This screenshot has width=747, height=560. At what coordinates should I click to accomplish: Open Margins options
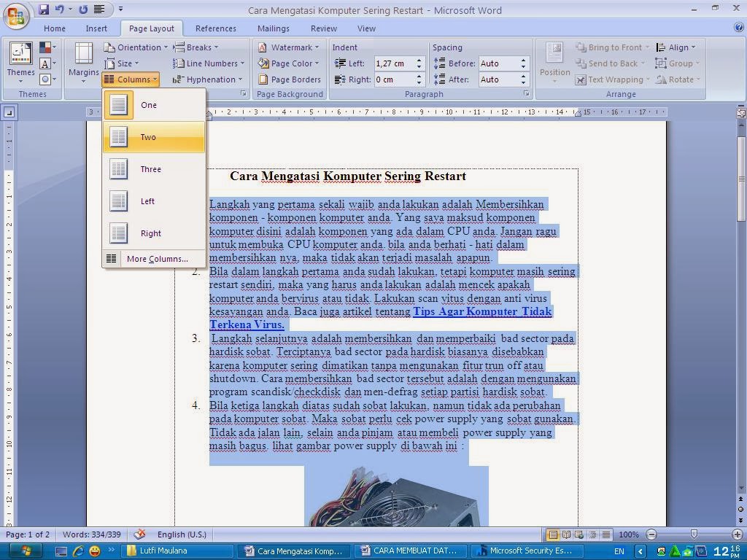coord(83,63)
